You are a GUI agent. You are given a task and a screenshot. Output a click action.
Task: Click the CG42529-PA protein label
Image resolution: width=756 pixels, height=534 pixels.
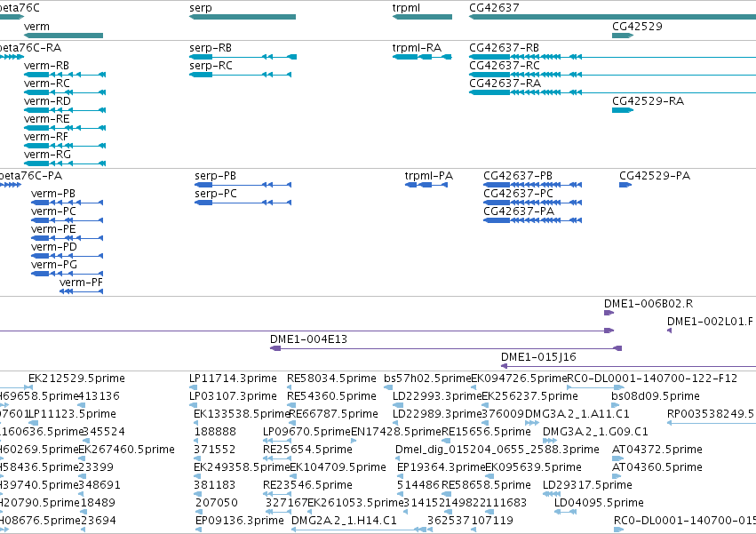(x=655, y=176)
